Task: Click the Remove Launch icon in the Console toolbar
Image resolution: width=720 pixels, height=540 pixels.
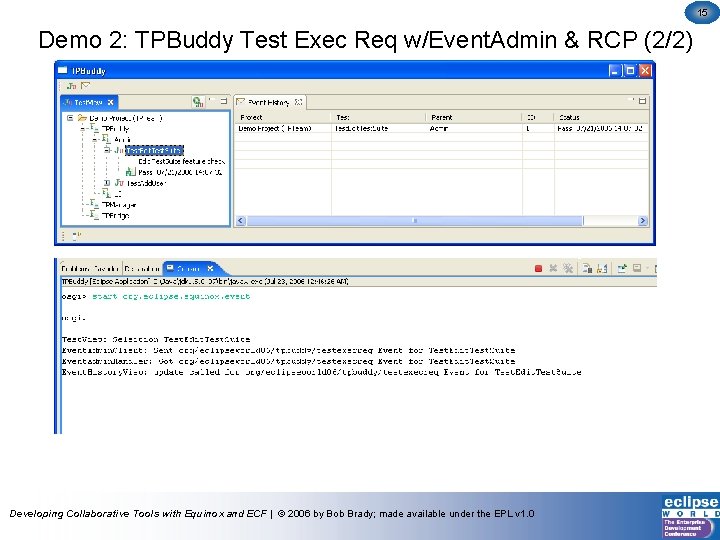Action: point(553,268)
